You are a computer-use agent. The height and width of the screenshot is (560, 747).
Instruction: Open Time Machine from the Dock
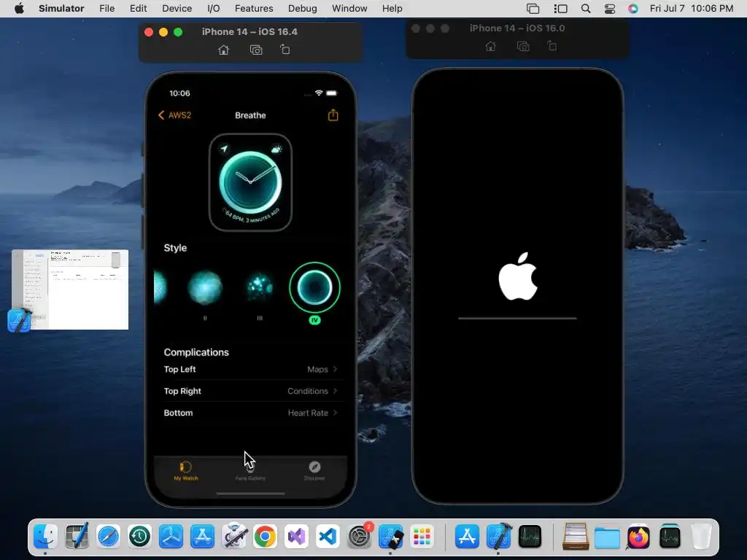[x=139, y=537]
